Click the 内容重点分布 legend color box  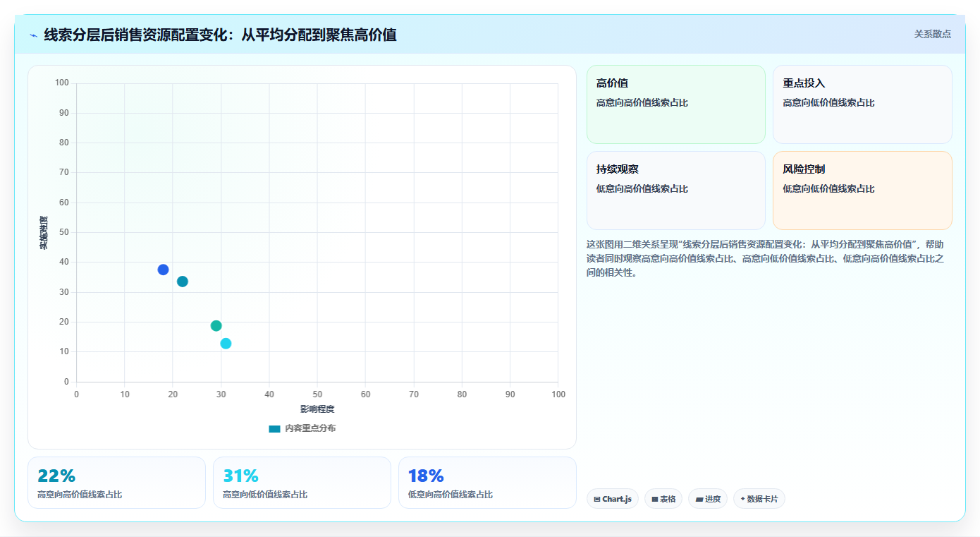[x=274, y=428]
